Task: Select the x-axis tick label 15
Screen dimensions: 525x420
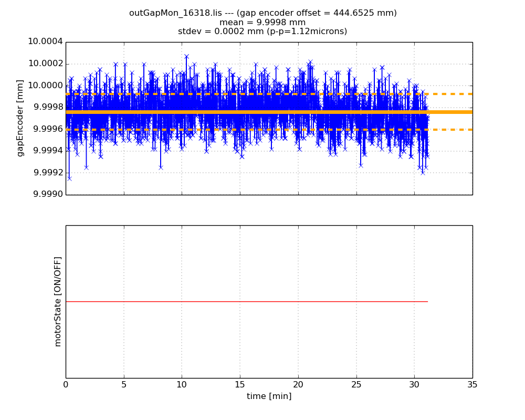Action: [x=240, y=384]
